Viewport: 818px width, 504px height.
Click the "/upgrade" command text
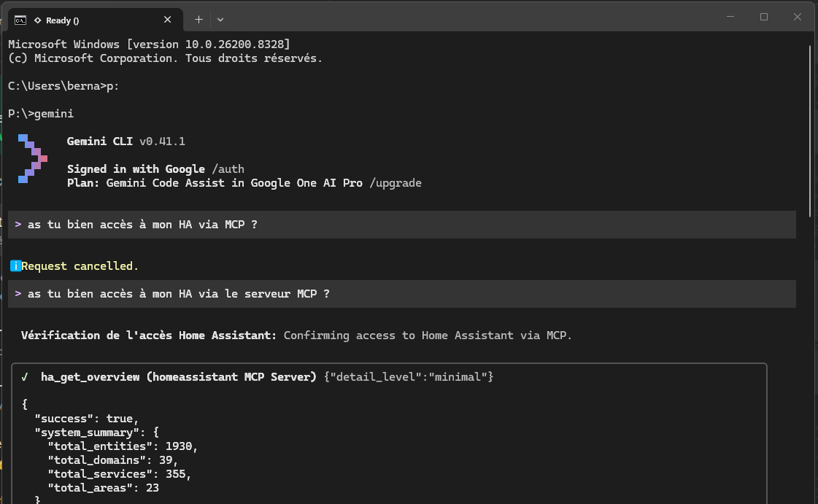point(396,183)
